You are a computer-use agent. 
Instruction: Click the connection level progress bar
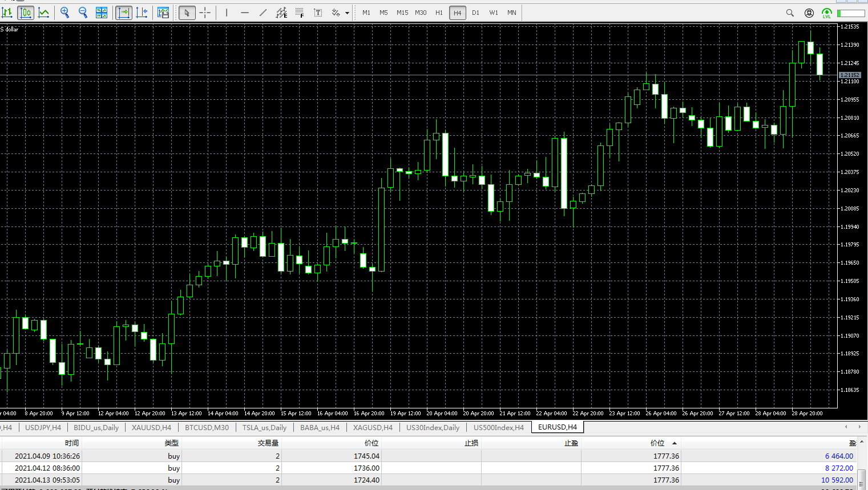pos(851,13)
